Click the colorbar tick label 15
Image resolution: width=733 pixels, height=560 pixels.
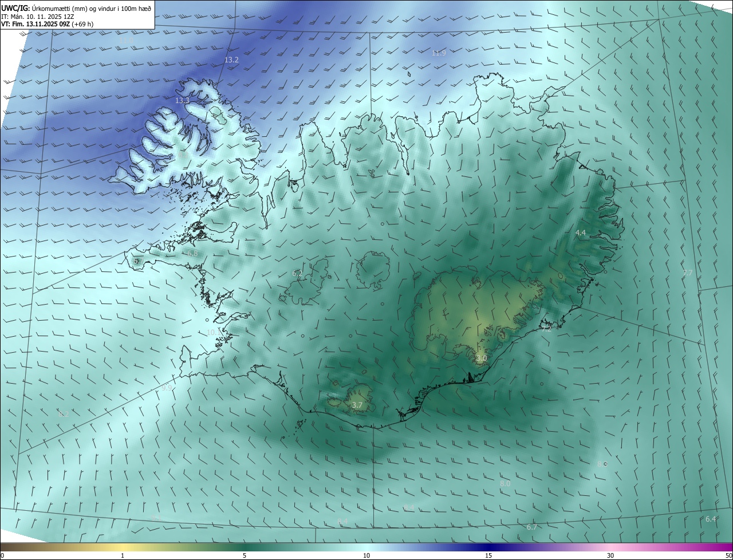pyautogui.click(x=488, y=556)
